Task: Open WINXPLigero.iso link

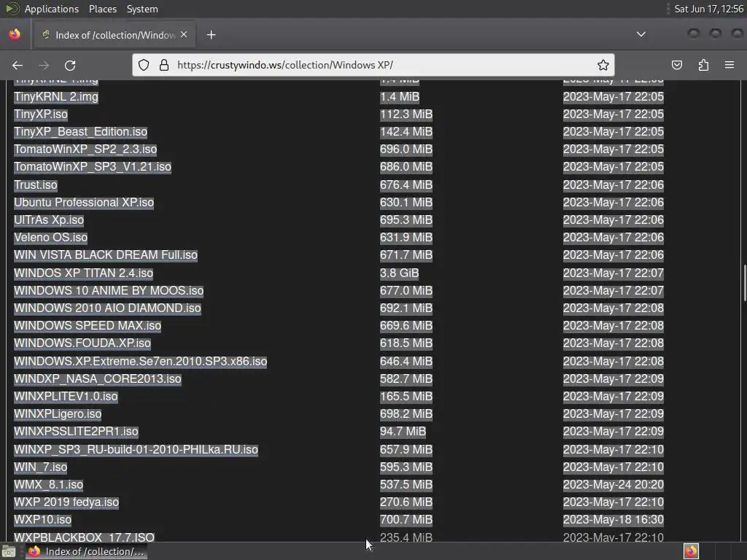Action: click(x=57, y=414)
